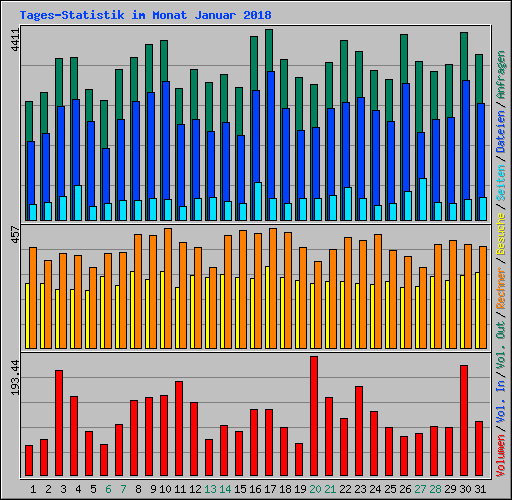Image resolution: width=512 pixels, height=500 pixels.
Task: Click day label '26' on the x-axis
Action: coord(405,489)
